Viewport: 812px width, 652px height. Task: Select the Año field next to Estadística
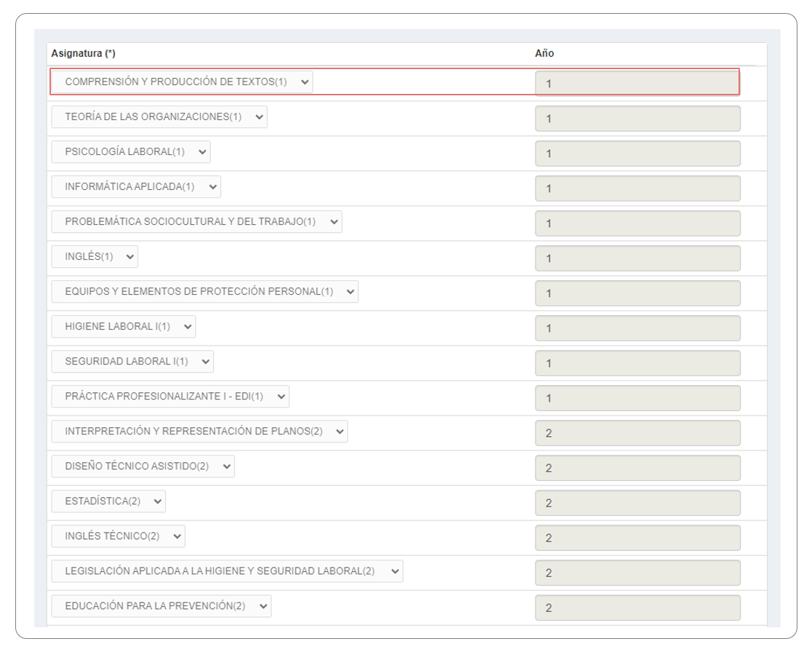point(637,503)
